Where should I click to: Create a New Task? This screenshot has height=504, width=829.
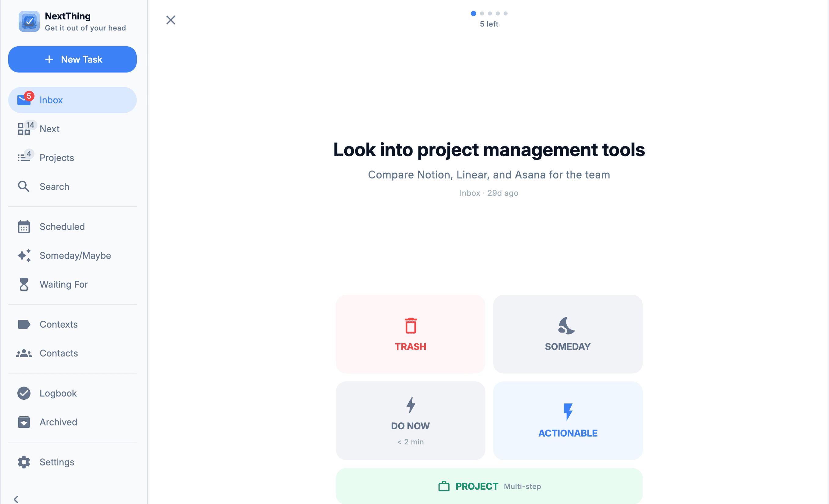tap(72, 59)
